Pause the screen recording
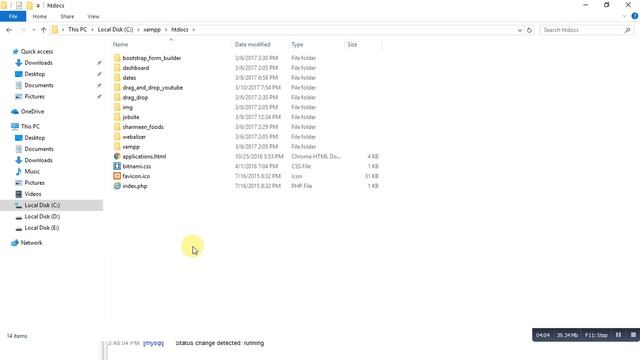 point(618,335)
